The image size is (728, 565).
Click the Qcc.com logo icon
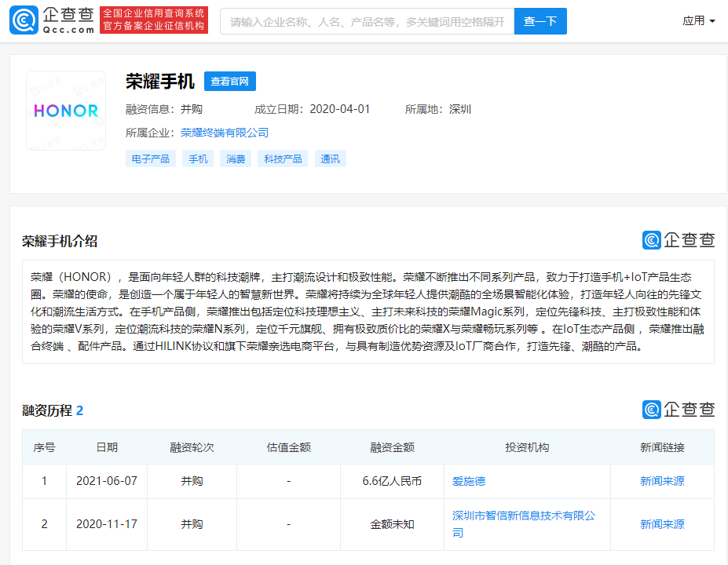(24, 20)
